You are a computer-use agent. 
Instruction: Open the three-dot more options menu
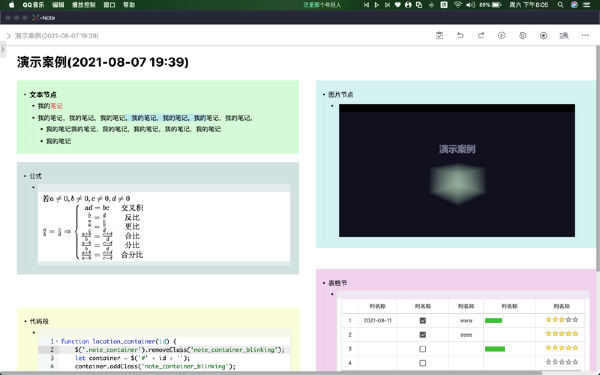tap(585, 35)
